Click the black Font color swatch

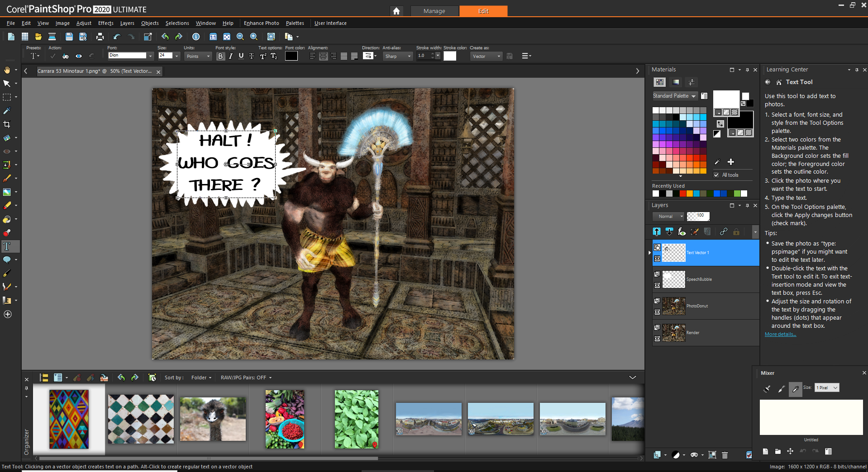pyautogui.click(x=291, y=56)
